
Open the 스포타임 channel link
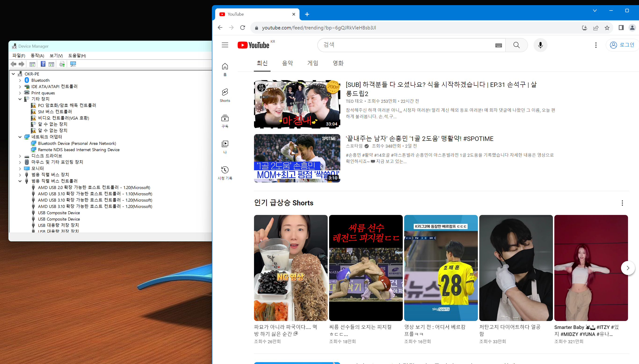pos(354,146)
